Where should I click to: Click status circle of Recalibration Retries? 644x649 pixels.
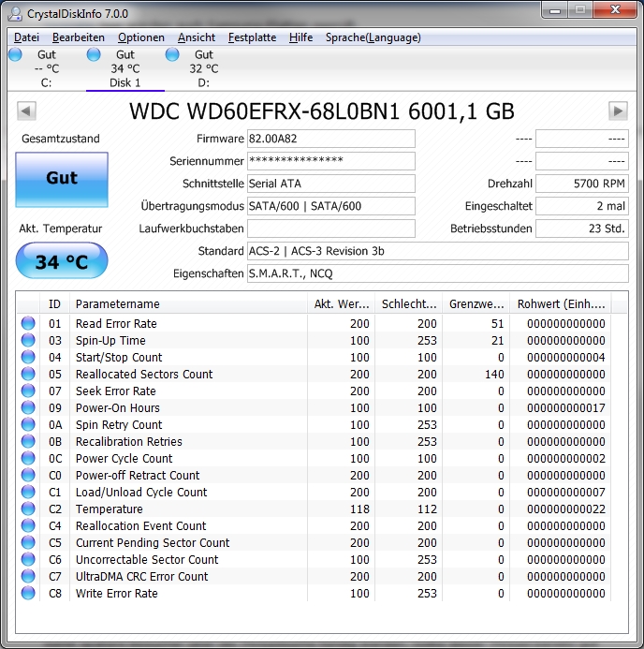[28, 441]
